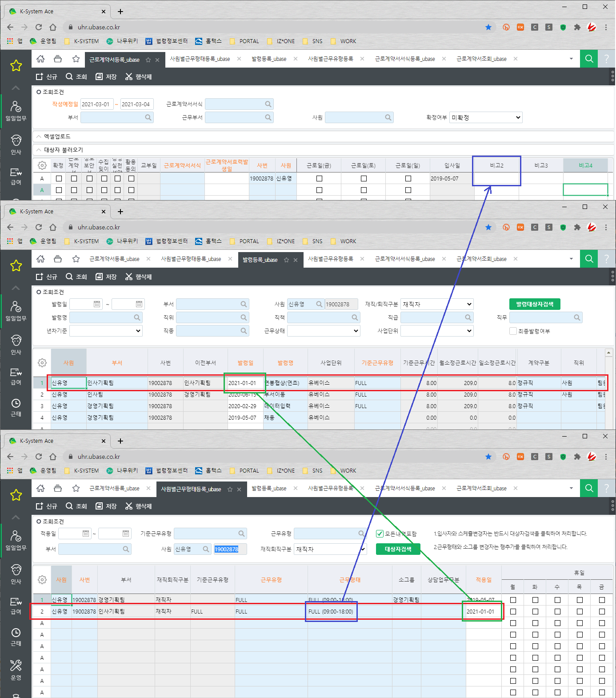Click 발령대상자검색 green button

point(535,304)
